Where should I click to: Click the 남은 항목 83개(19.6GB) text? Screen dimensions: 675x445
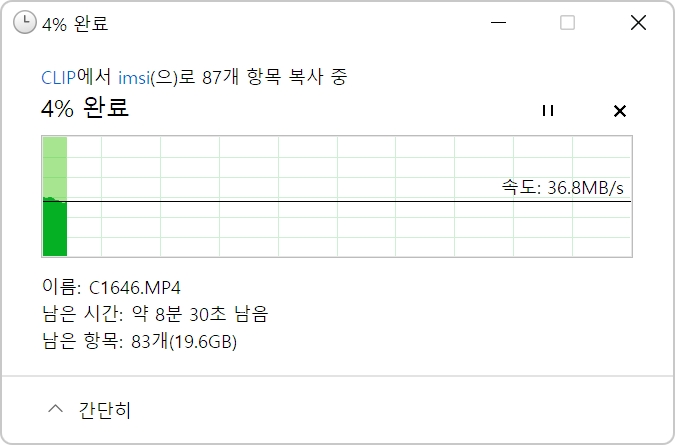point(139,341)
